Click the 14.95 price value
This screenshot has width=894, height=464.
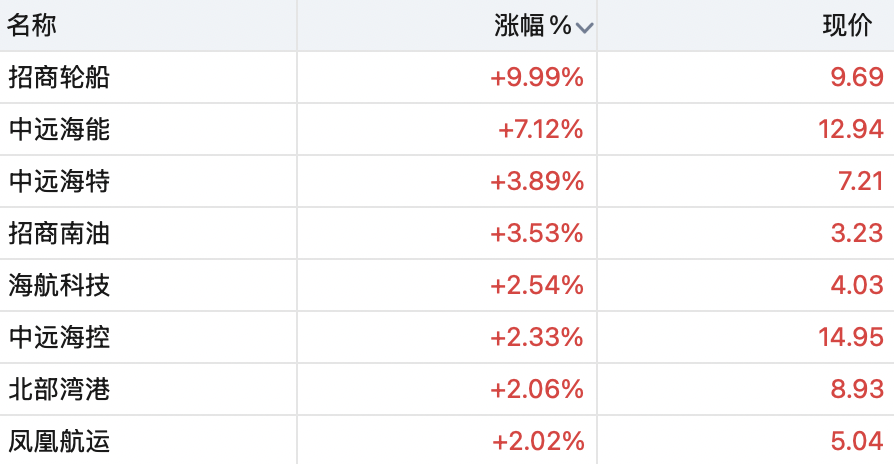pyautogui.click(x=850, y=338)
